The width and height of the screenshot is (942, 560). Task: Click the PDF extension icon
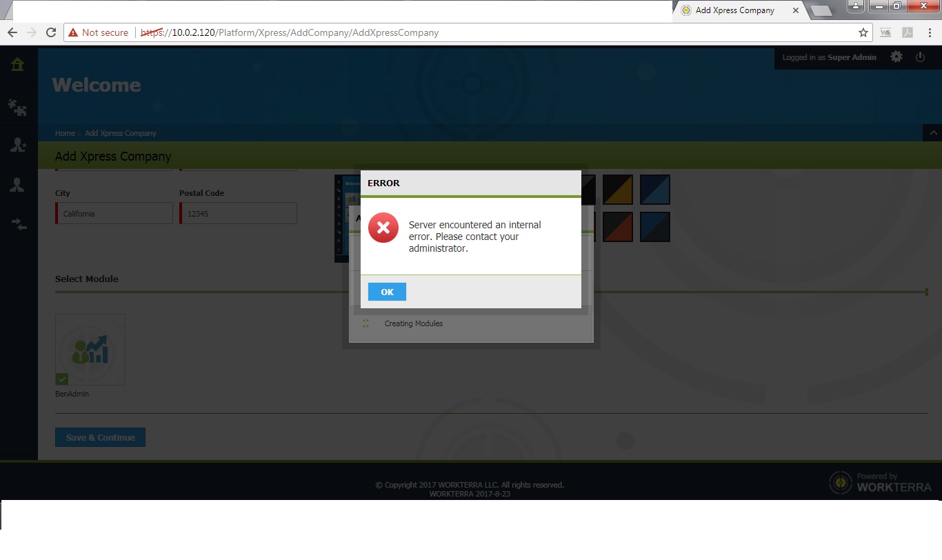[908, 32]
